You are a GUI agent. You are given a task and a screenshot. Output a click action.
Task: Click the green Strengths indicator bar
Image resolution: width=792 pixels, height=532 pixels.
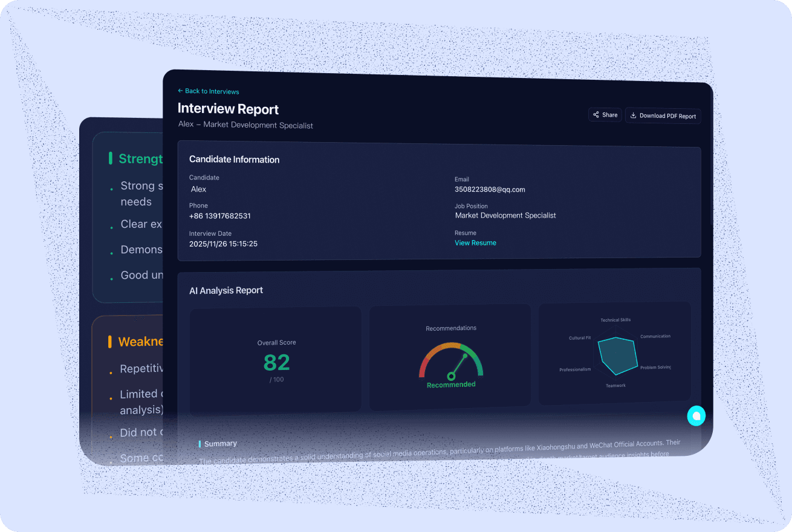click(x=110, y=158)
